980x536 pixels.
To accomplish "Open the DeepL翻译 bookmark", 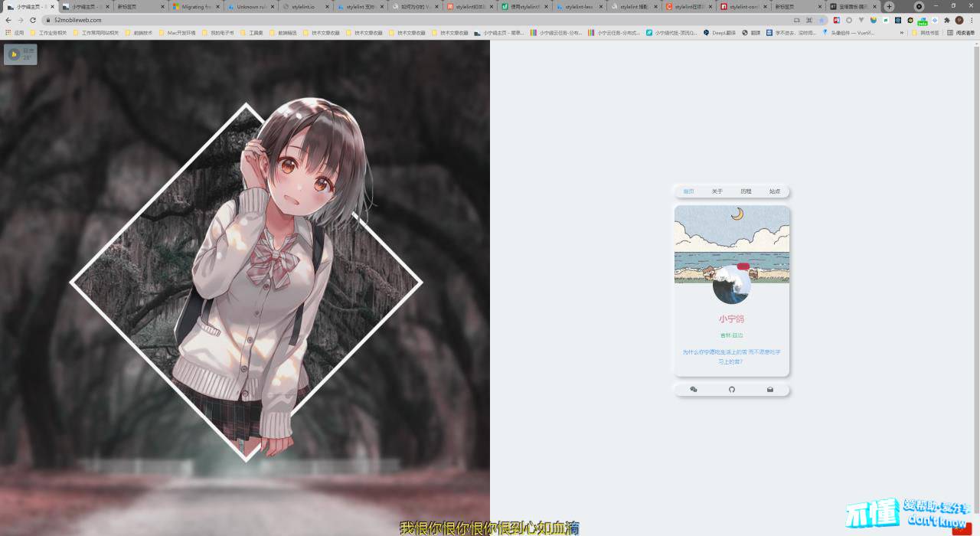I will coord(720,33).
